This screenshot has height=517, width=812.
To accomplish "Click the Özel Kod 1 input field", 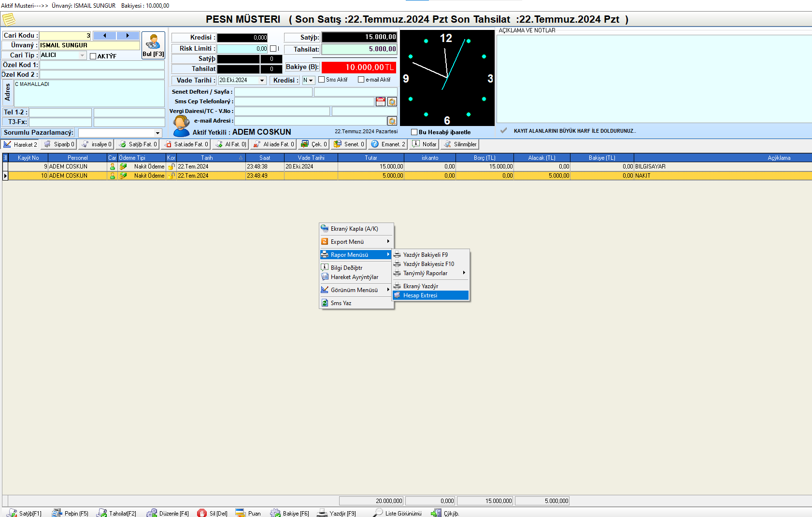I will (x=102, y=65).
